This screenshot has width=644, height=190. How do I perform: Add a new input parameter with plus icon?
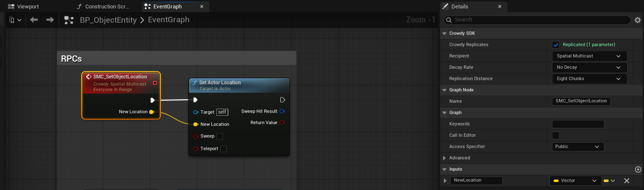638,169
